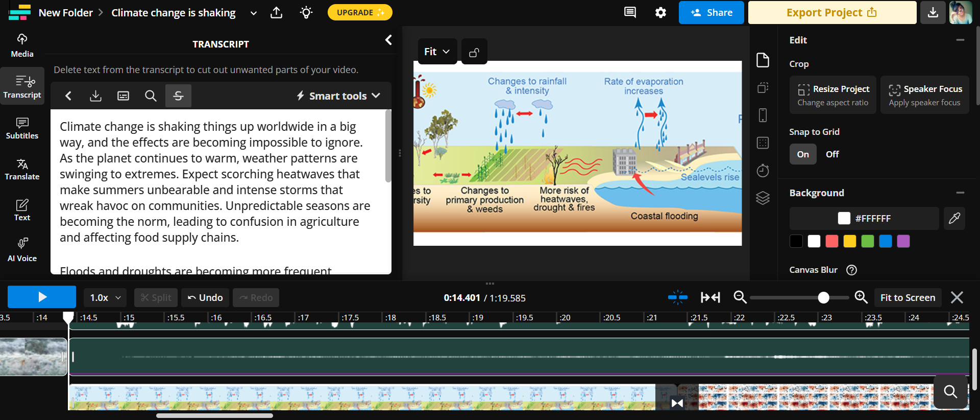Click the download icon next to Export Project
This screenshot has height=420, width=980.
[x=933, y=12]
